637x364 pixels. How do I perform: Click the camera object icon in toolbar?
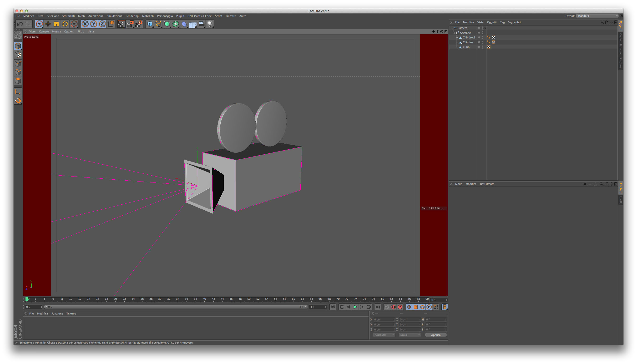point(201,24)
